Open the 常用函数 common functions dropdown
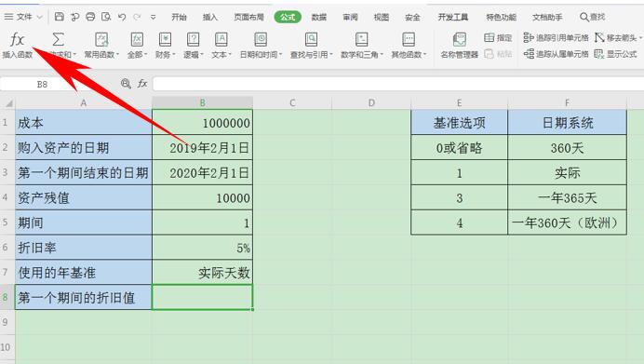Viewport: 644px width, 364px height. coord(101,46)
